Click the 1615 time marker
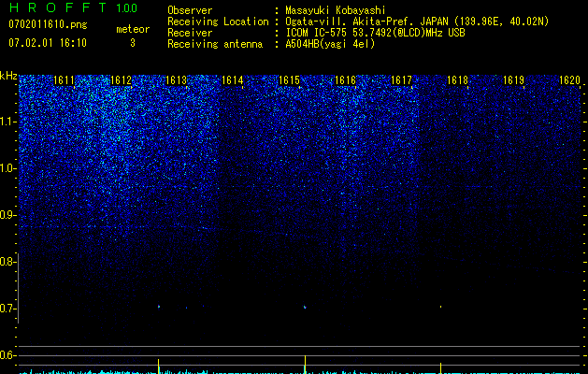 (x=289, y=80)
